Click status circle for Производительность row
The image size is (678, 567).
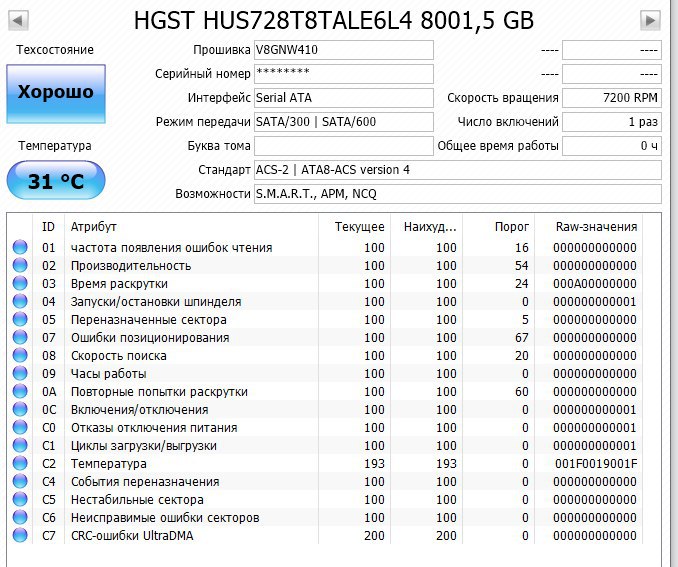[x=20, y=265]
